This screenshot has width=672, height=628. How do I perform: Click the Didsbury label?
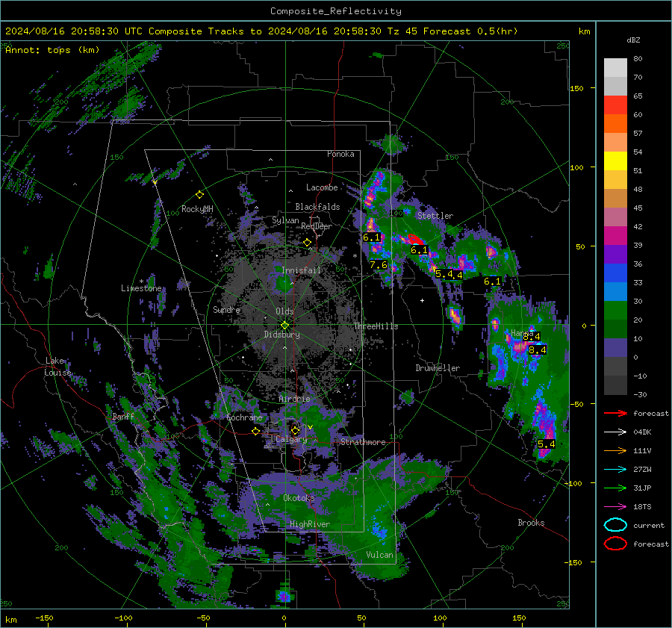[281, 335]
